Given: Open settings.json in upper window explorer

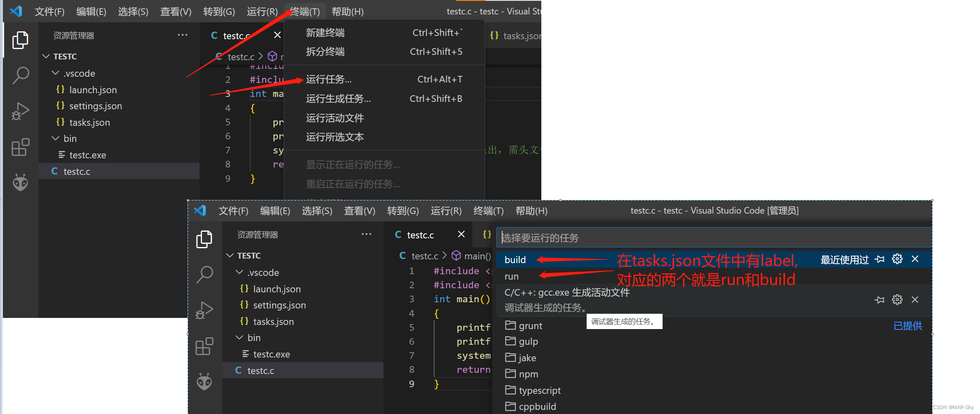Looking at the screenshot, I should (x=119, y=106).
